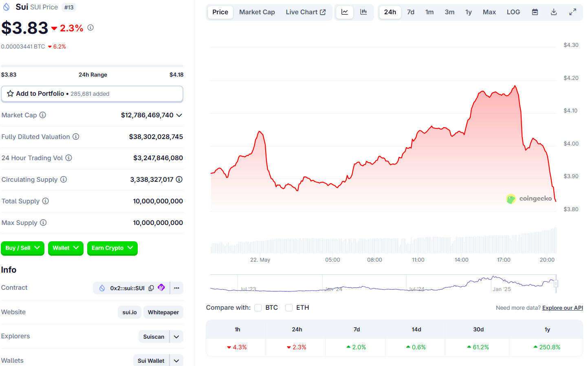Toggle LOG scale on chart
Viewport: 588px width, 366px height.
coord(513,12)
